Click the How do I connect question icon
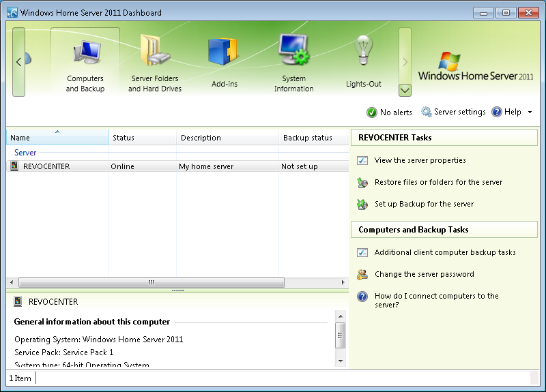 coord(362,297)
